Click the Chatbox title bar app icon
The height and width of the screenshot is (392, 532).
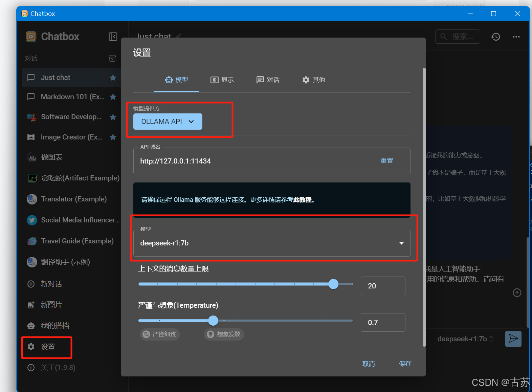pos(25,14)
